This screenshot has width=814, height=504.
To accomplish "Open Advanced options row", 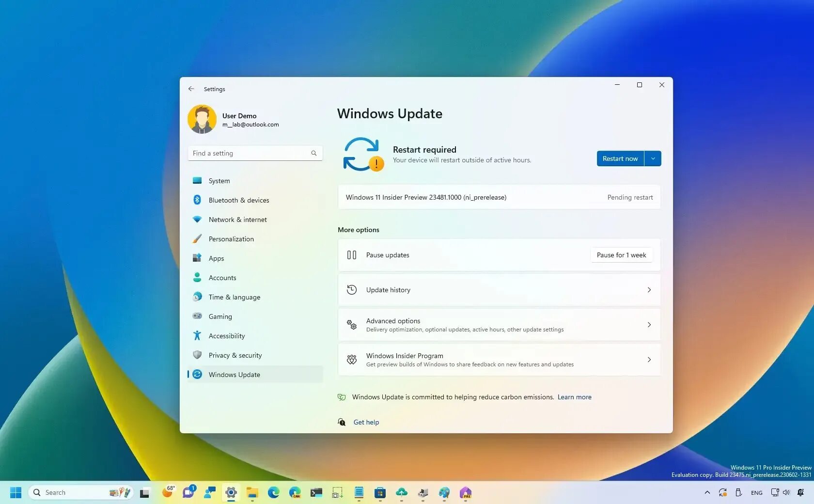I will click(x=499, y=325).
